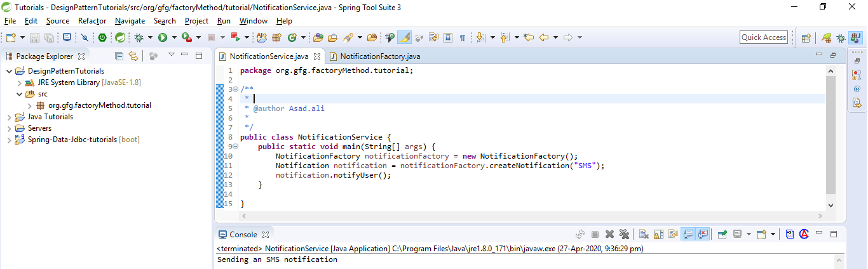This screenshot has width=868, height=269.
Task: Open the Spring Boot dashboard leaf icon
Action: point(119,37)
